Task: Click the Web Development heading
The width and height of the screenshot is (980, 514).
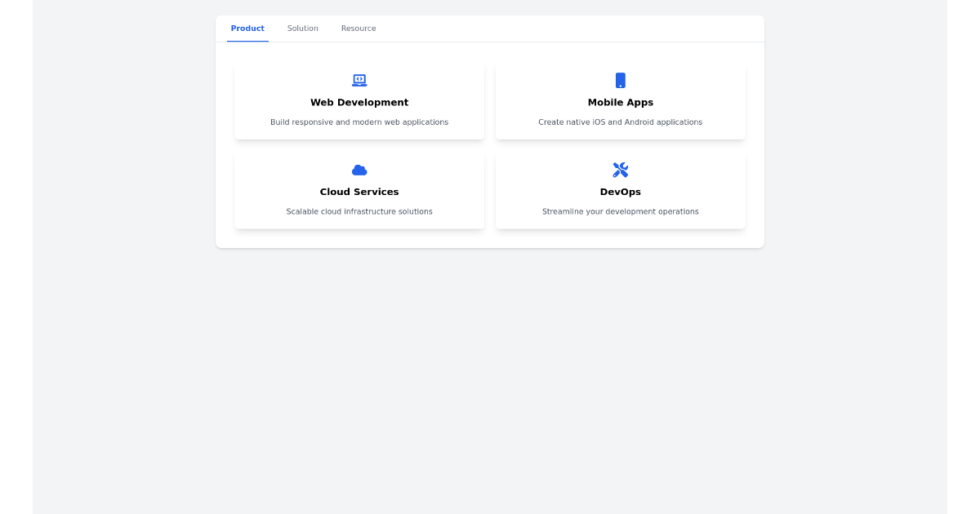Action: coord(359,102)
